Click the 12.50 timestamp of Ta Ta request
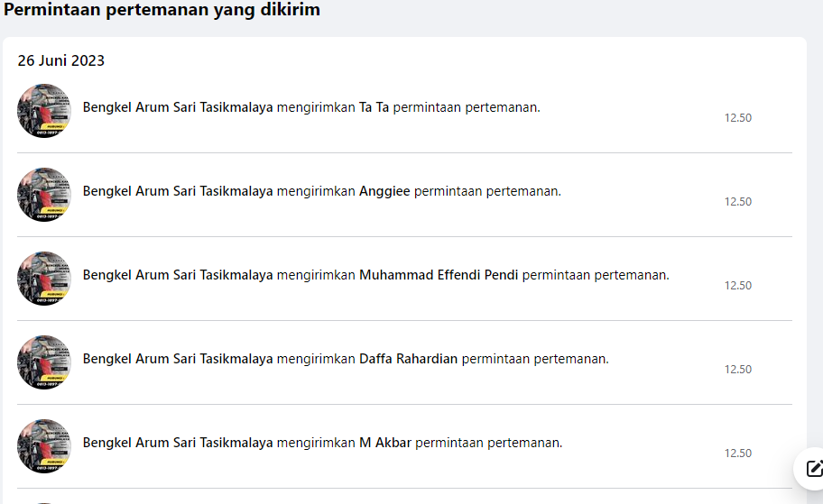This screenshot has height=504, width=823. tap(738, 118)
